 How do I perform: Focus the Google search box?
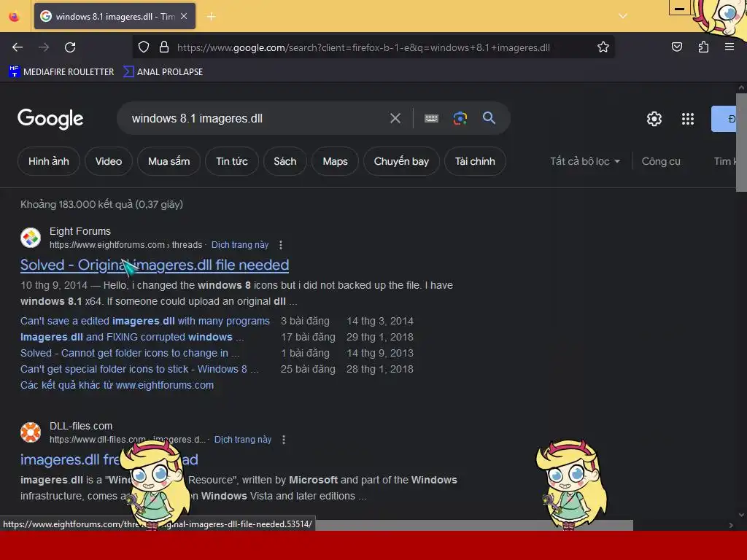click(258, 118)
